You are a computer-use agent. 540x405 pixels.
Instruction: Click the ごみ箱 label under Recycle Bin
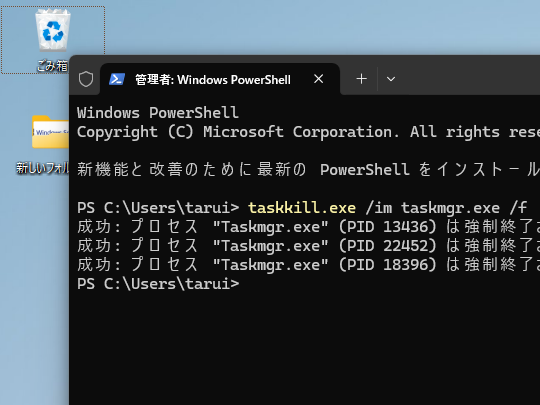pyautogui.click(x=52, y=65)
